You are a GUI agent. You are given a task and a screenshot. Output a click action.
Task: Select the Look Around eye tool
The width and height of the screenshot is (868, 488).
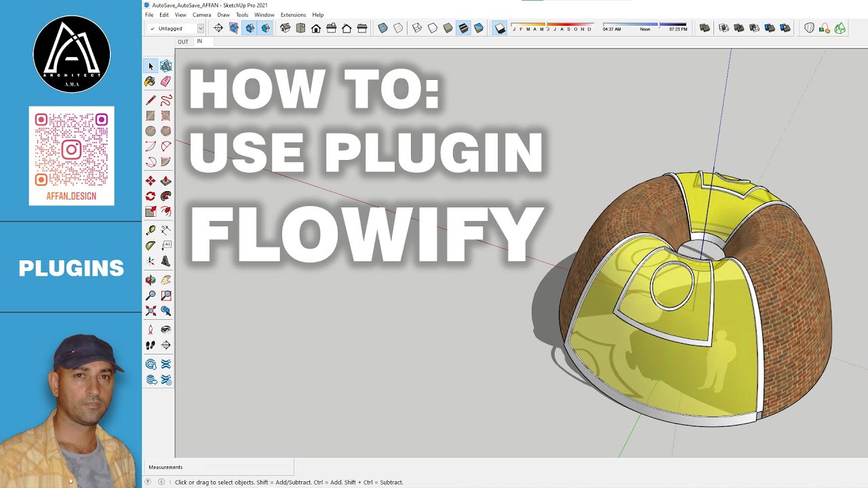(165, 329)
